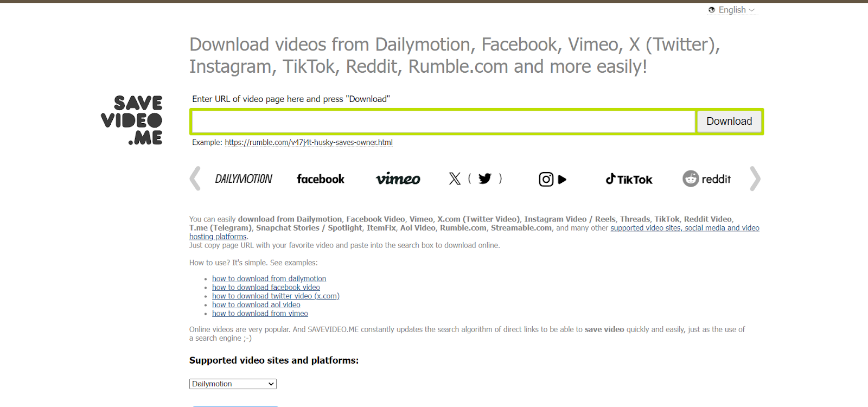Open how to download from dailymotion

tap(269, 278)
